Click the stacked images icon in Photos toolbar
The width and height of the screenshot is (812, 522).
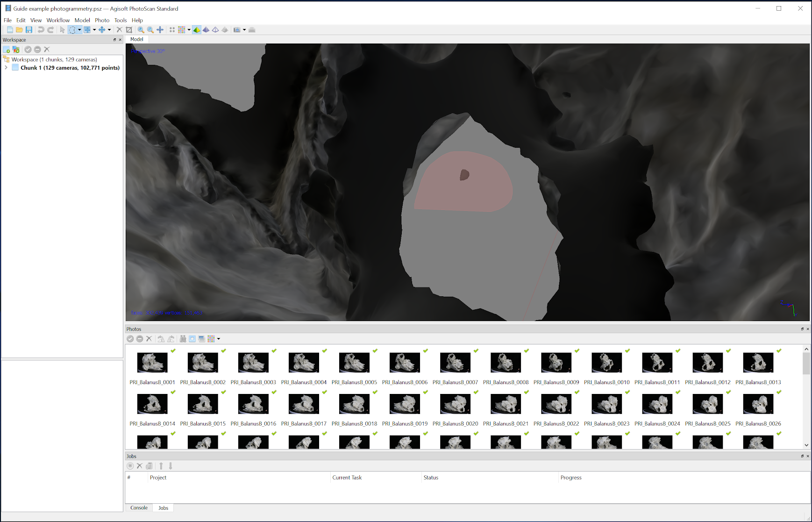coord(202,339)
